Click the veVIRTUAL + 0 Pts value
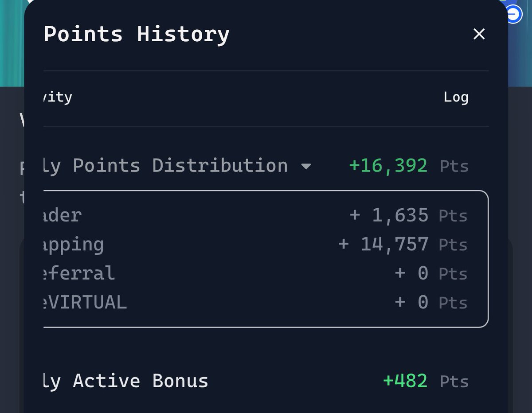The height and width of the screenshot is (413, 532). (x=431, y=303)
